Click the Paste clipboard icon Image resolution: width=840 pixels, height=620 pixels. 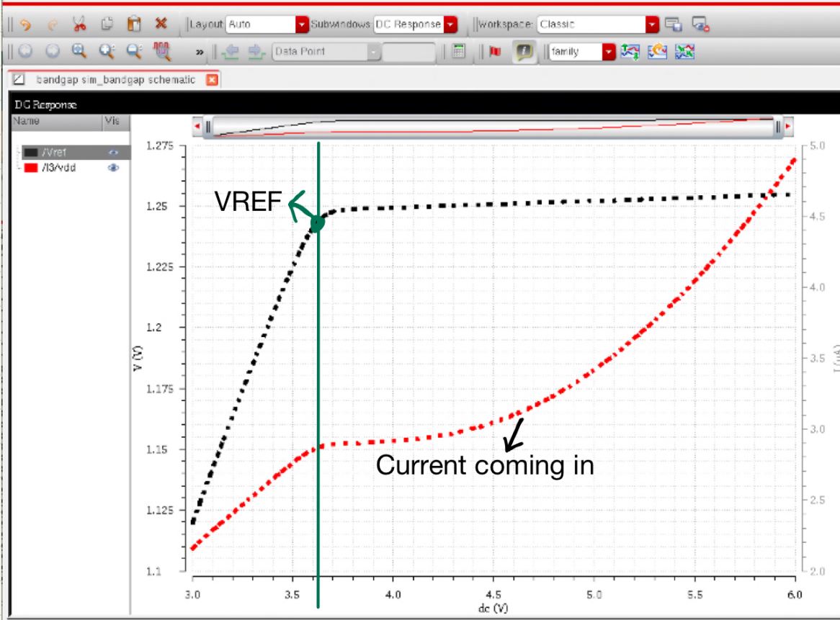[x=134, y=24]
